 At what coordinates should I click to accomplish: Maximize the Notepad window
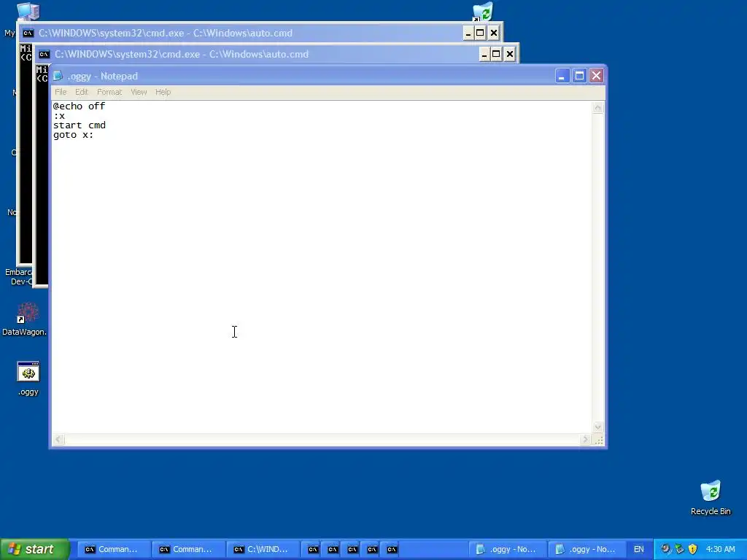579,76
